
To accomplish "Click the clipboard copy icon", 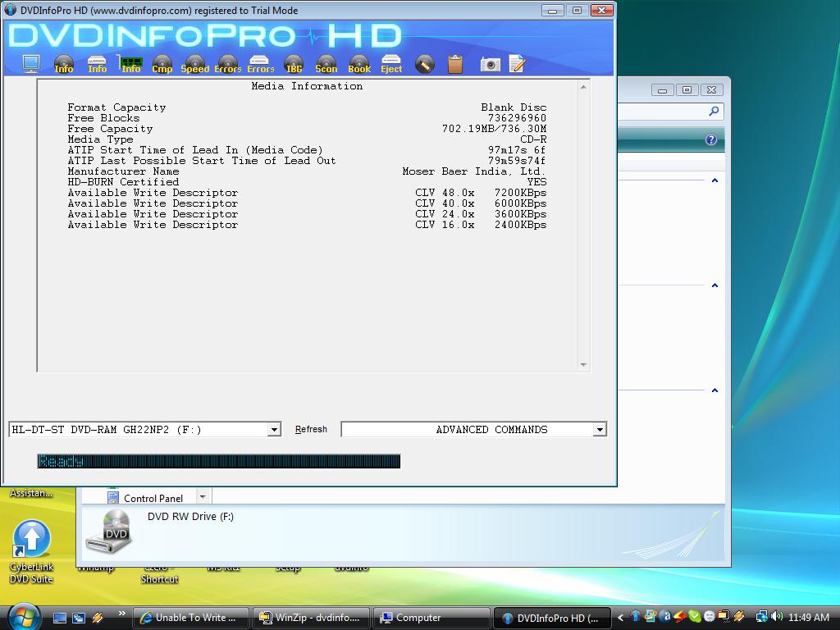I will click(454, 64).
